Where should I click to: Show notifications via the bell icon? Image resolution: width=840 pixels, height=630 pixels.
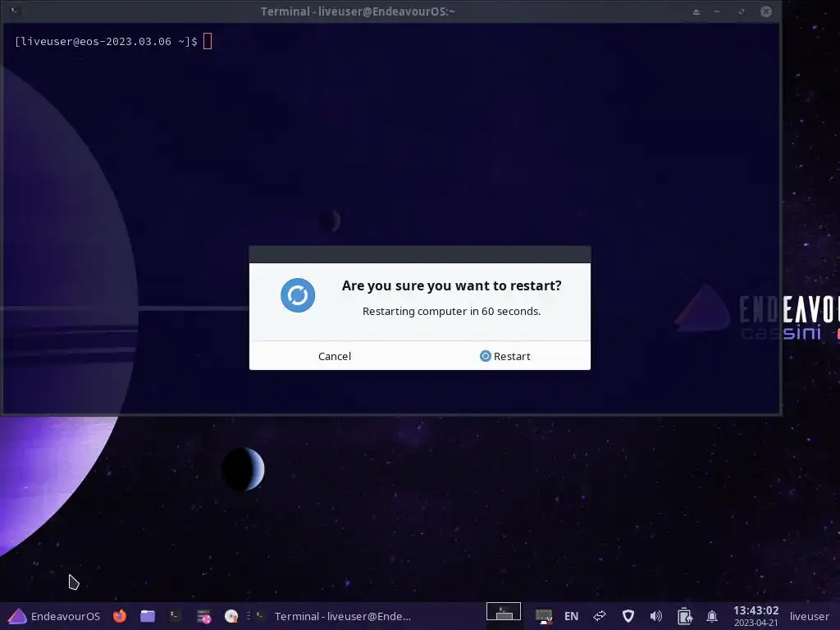[712, 616]
